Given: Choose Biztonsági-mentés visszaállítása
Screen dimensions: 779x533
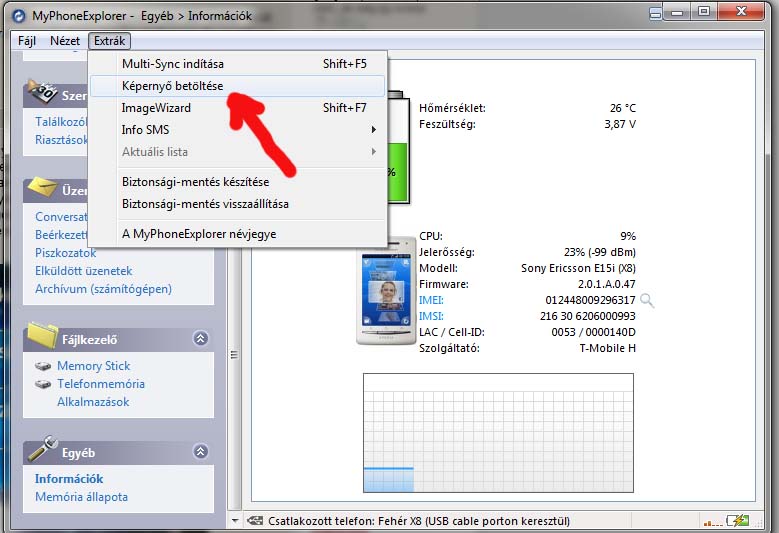Looking at the screenshot, I should tap(237, 204).
